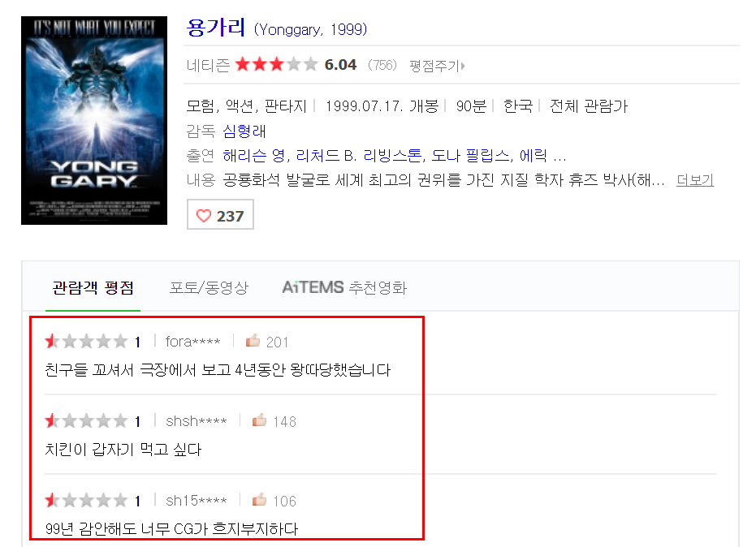Switch to 포토/동영상 tab
Screen dimensions: 756x547
tap(209, 288)
